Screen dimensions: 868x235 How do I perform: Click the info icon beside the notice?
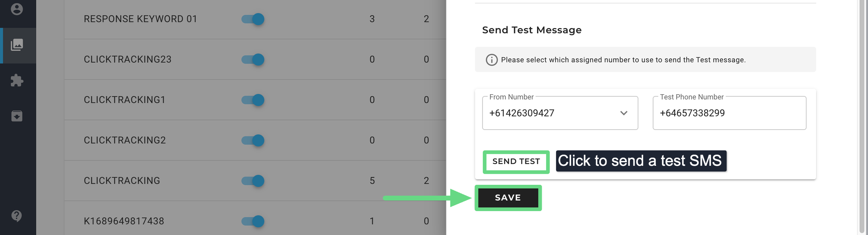coord(492,60)
